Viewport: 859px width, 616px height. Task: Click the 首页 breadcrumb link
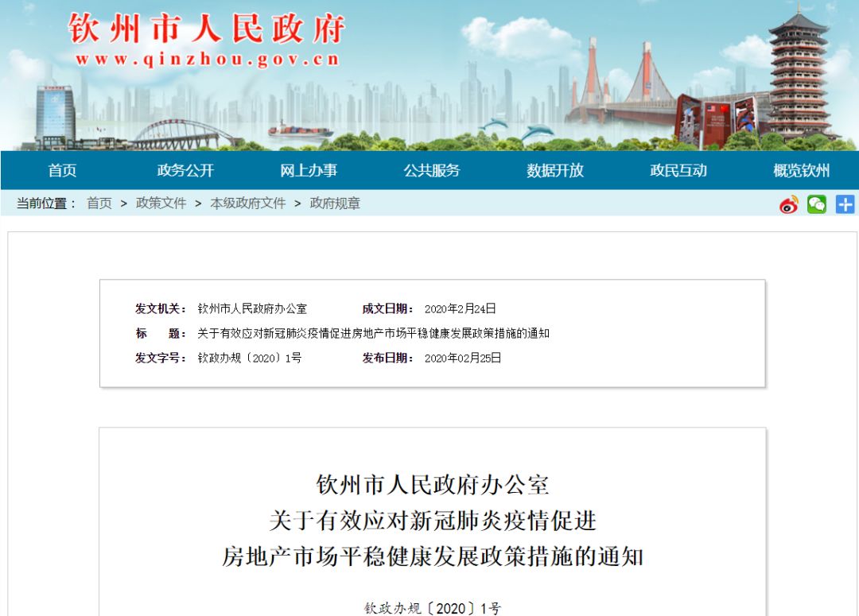coord(99,203)
